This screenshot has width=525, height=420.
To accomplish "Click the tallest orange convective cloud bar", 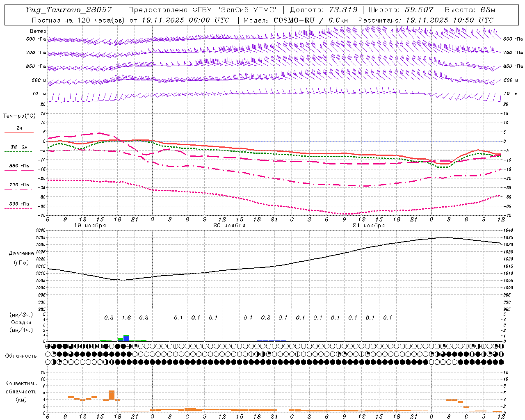I will pyautogui.click(x=112, y=395).
